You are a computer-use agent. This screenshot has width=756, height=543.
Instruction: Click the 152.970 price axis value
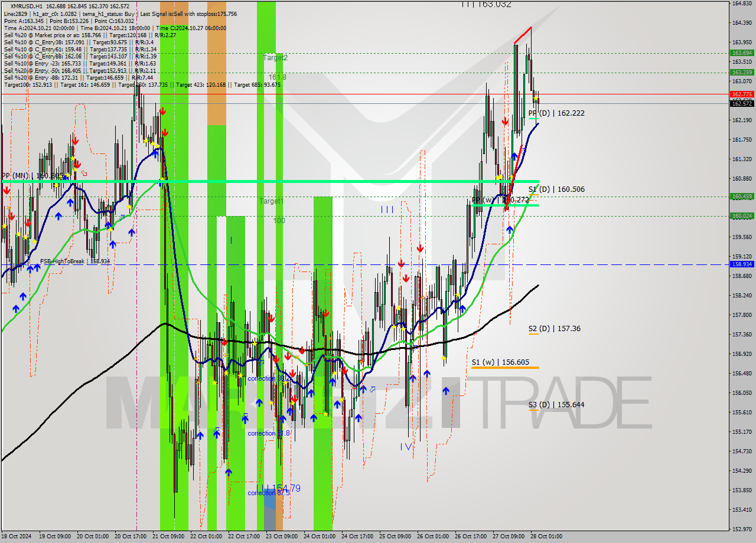741,529
